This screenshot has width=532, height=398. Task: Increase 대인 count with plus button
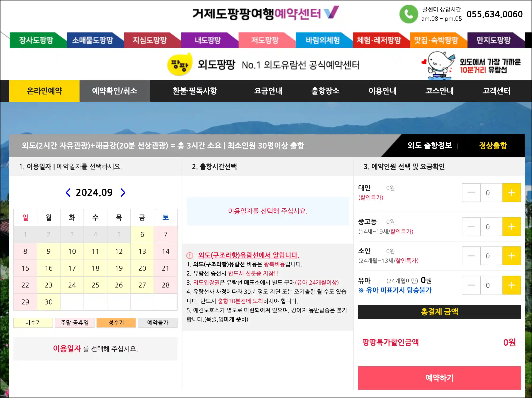click(511, 193)
